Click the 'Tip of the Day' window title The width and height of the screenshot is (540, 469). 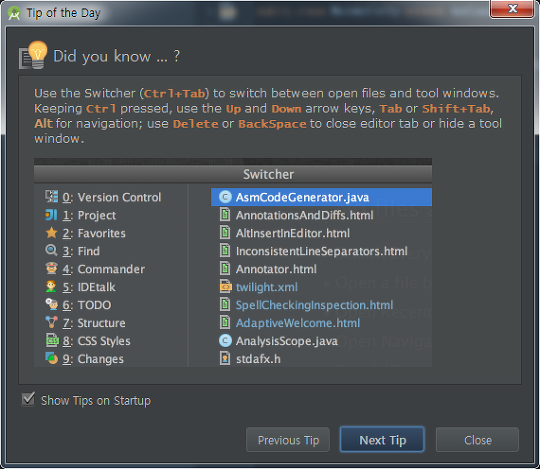click(x=63, y=13)
